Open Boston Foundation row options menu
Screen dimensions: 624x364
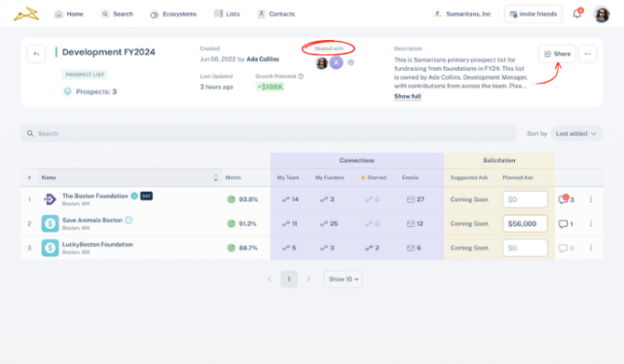pos(591,199)
